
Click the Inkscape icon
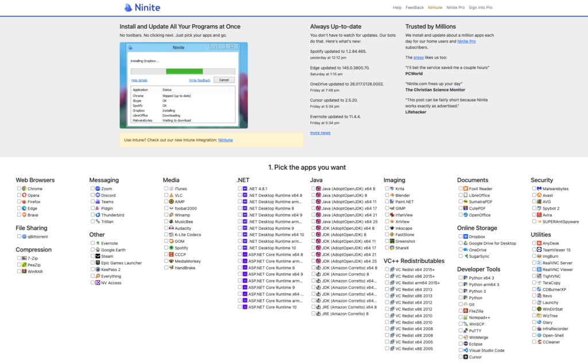click(x=392, y=228)
